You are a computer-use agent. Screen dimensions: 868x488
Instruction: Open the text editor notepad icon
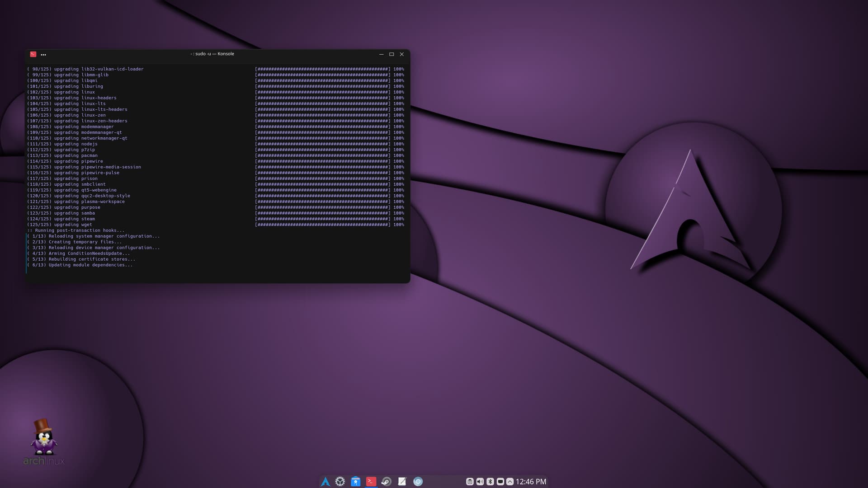tap(402, 482)
